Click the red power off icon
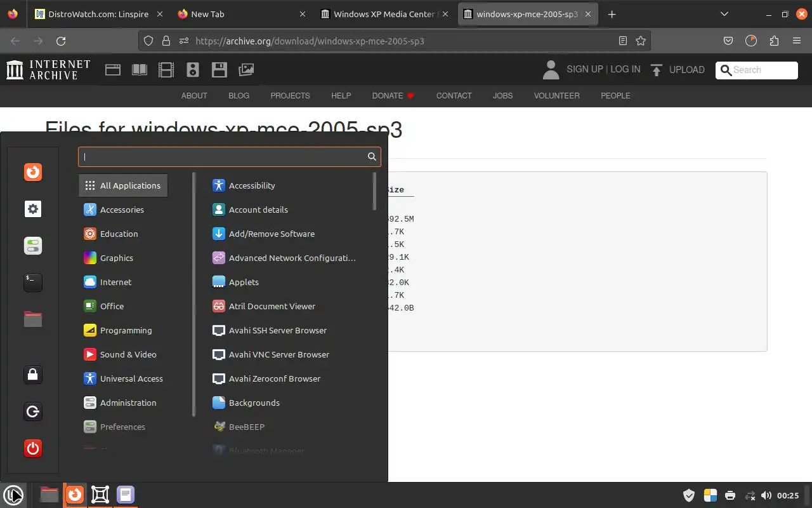 point(33,448)
